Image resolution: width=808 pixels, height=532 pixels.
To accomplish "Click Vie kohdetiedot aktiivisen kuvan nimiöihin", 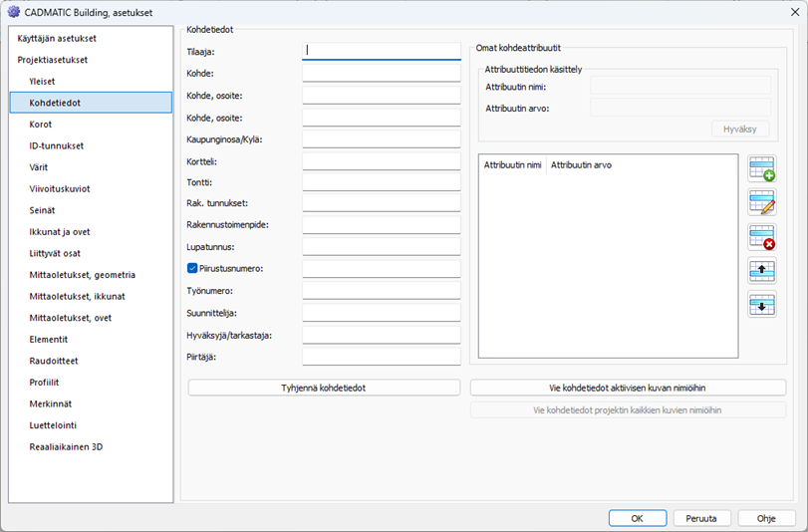I will tap(628, 388).
